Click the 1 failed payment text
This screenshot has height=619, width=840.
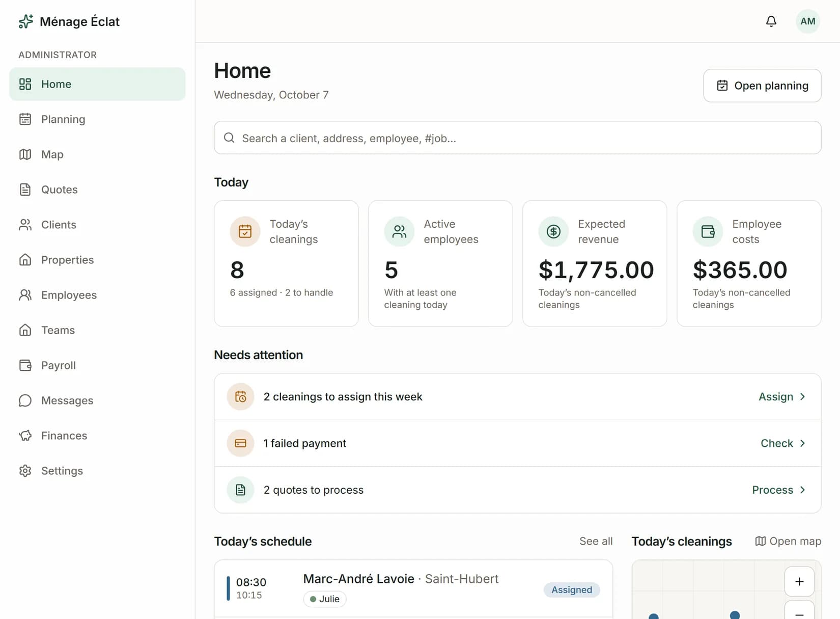point(304,443)
